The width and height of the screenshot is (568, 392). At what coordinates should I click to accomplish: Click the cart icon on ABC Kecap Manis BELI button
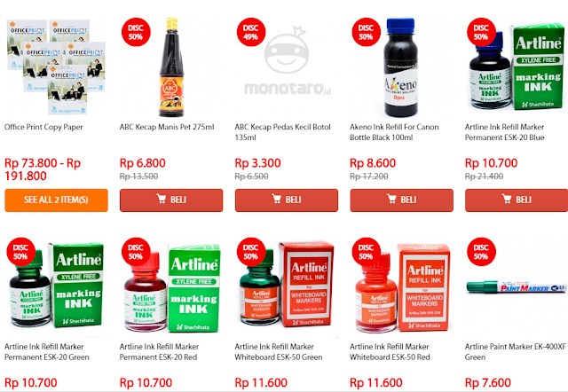(162, 199)
